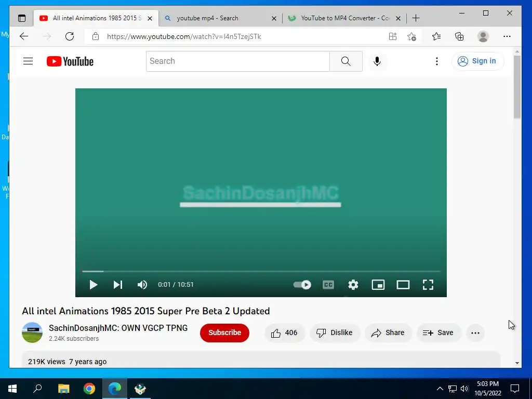Open Windows taskbar search
The image size is (532, 399).
coord(37,389)
